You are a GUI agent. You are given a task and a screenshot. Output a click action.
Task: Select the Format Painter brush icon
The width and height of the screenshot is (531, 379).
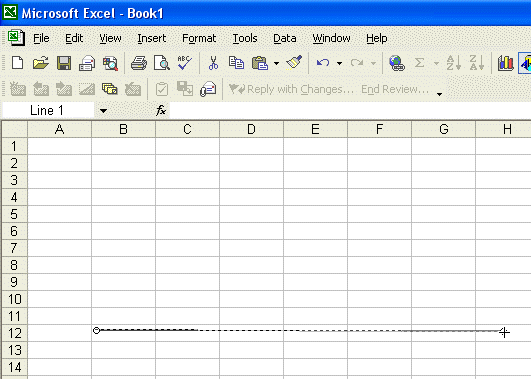(294, 63)
